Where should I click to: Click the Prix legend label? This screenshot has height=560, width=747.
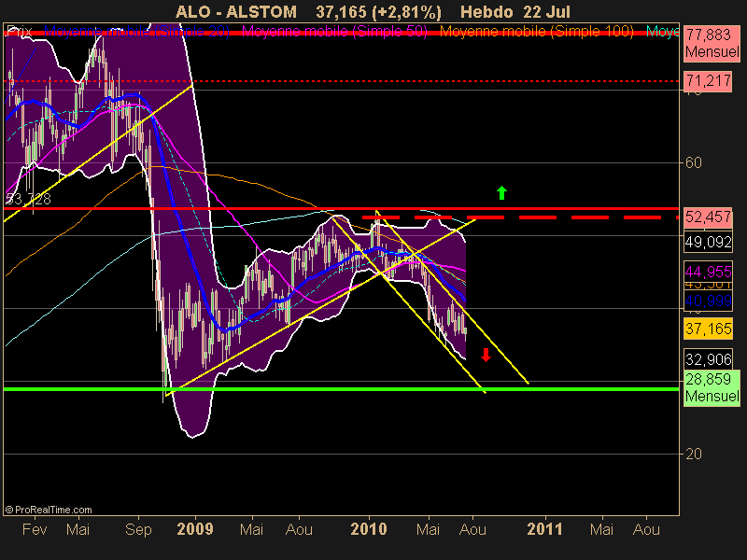19,32
